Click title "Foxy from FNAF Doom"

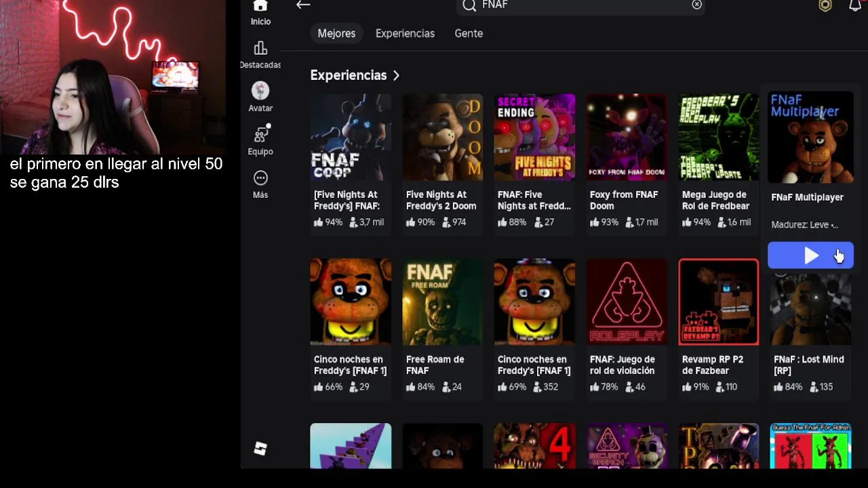point(624,200)
